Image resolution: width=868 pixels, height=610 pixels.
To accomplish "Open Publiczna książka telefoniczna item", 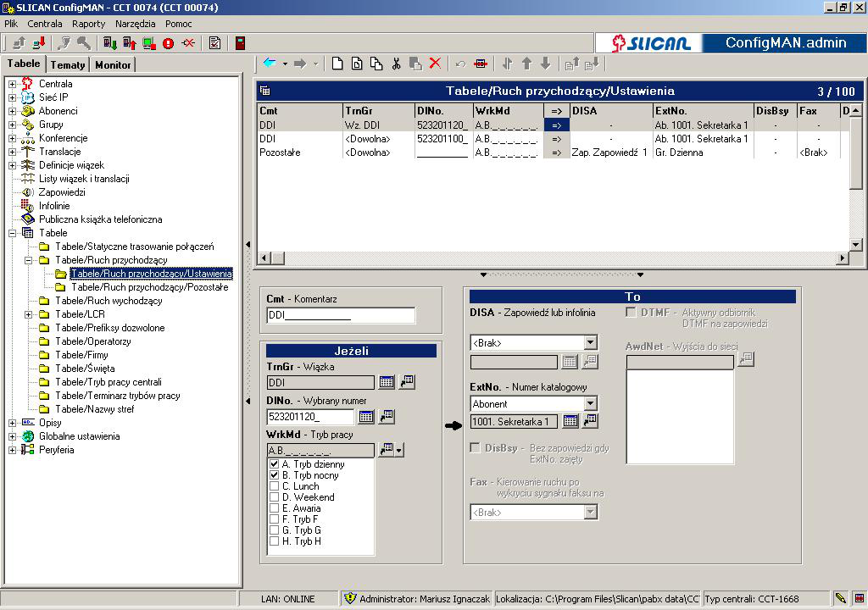I will click(100, 219).
